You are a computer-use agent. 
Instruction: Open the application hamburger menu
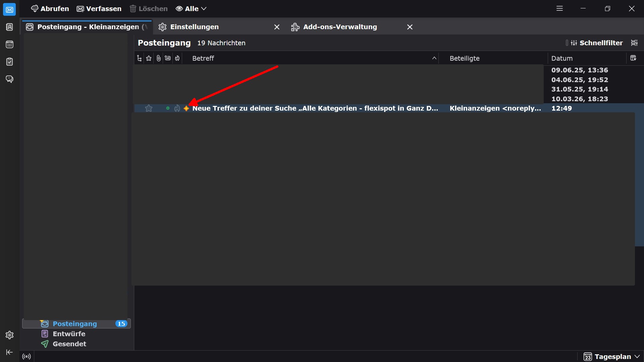tap(559, 9)
